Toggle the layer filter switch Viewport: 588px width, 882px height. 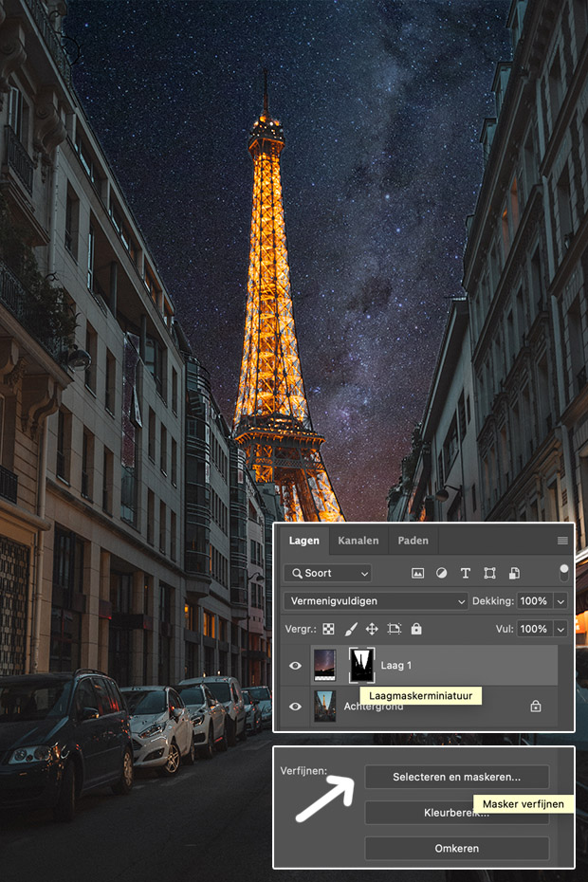pyautogui.click(x=564, y=572)
